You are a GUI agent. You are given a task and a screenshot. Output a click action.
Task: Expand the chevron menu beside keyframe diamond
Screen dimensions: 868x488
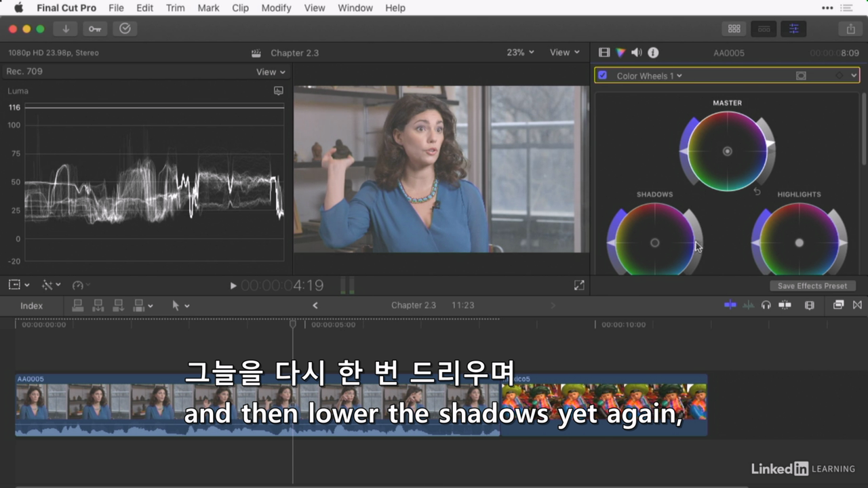pyautogui.click(x=854, y=76)
